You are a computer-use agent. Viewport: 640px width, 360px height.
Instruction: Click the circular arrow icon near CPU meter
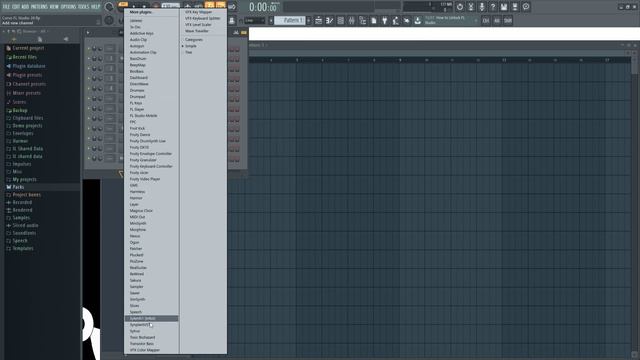click(x=460, y=7)
